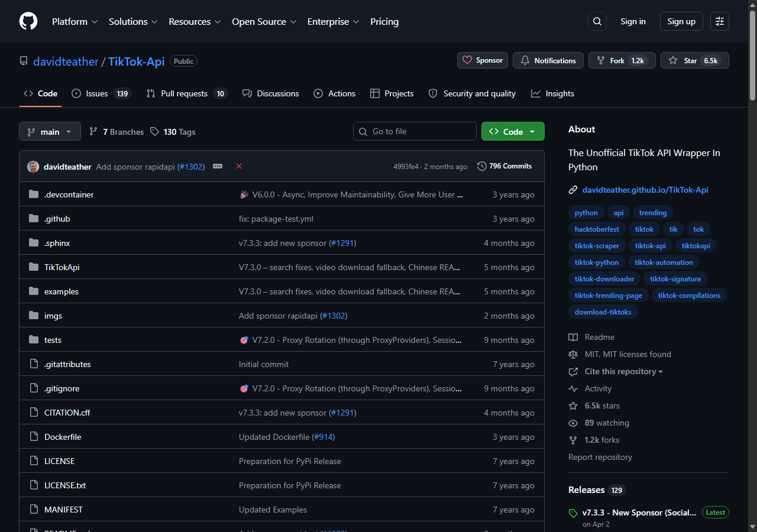Viewport: 757px width, 532px height.
Task: Click Sign in link
Action: (633, 21)
